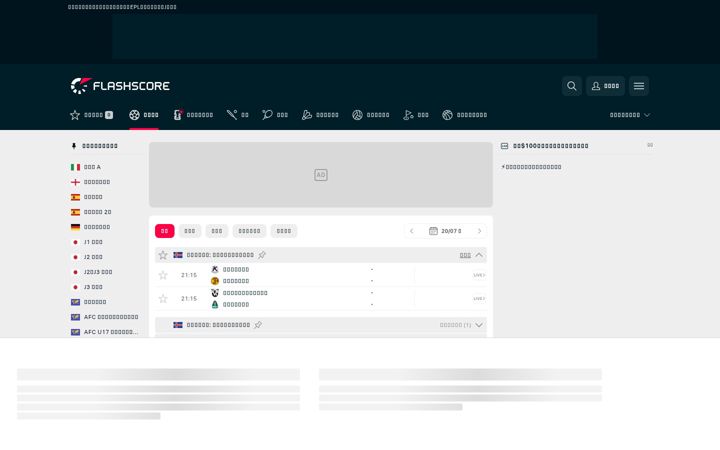
Task: Open the hamburger menu
Action: click(x=639, y=86)
